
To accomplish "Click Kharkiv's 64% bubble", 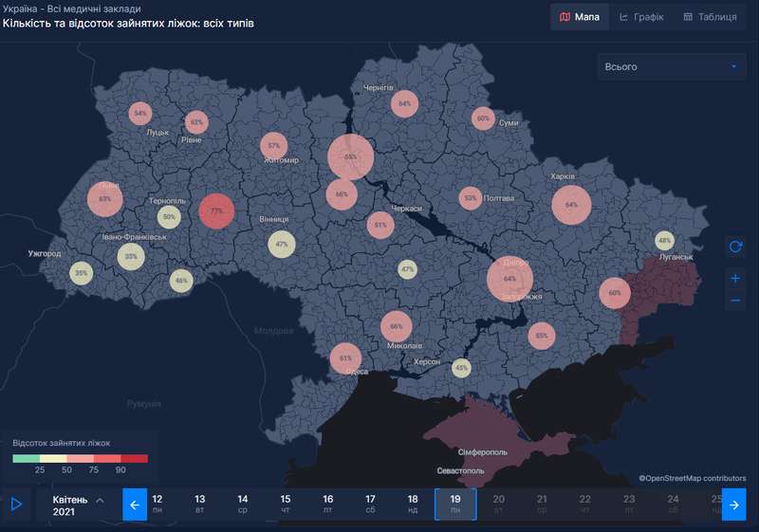I will click(571, 205).
